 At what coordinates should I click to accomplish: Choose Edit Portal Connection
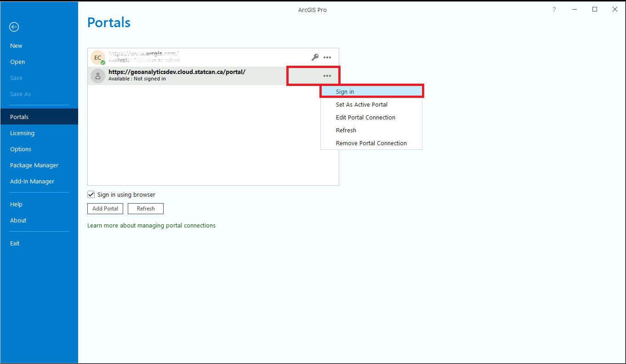click(371, 117)
